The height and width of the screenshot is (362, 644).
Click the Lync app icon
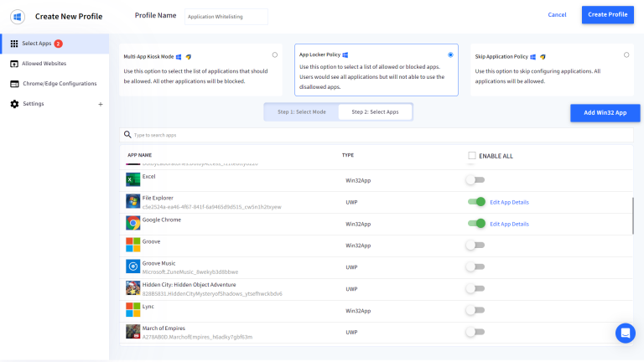click(x=132, y=310)
